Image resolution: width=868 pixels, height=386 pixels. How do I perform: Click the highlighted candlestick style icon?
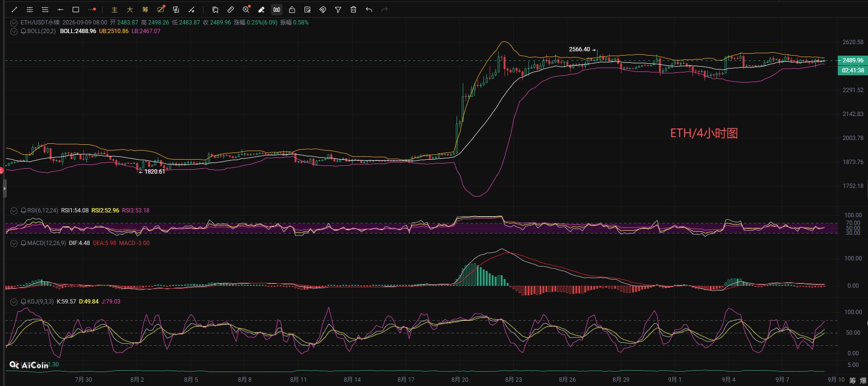[277, 10]
